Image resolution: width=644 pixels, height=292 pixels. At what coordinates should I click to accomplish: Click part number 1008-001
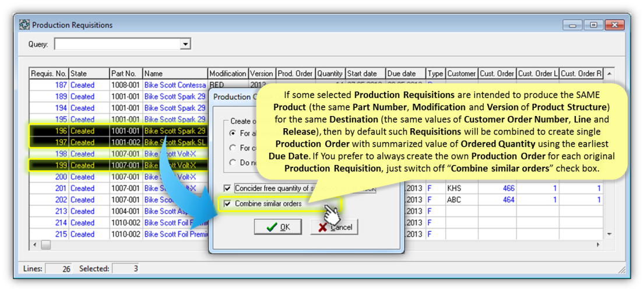[126, 85]
